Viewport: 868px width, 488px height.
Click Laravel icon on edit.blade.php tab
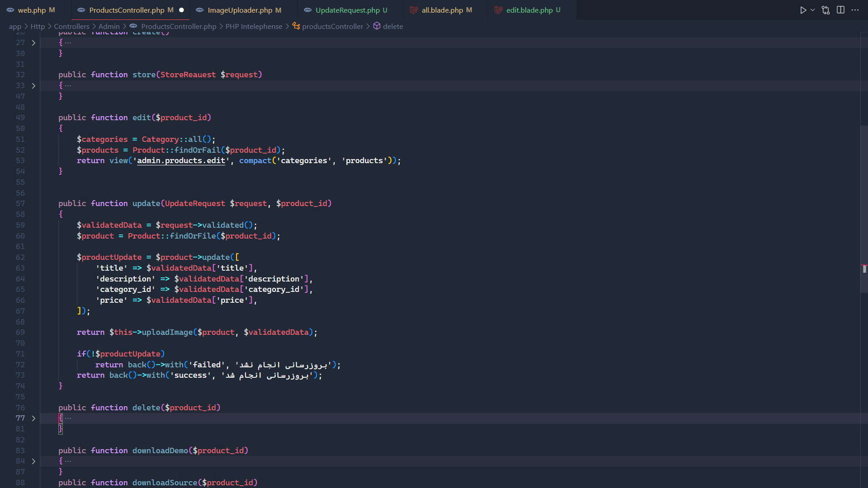pyautogui.click(x=498, y=10)
